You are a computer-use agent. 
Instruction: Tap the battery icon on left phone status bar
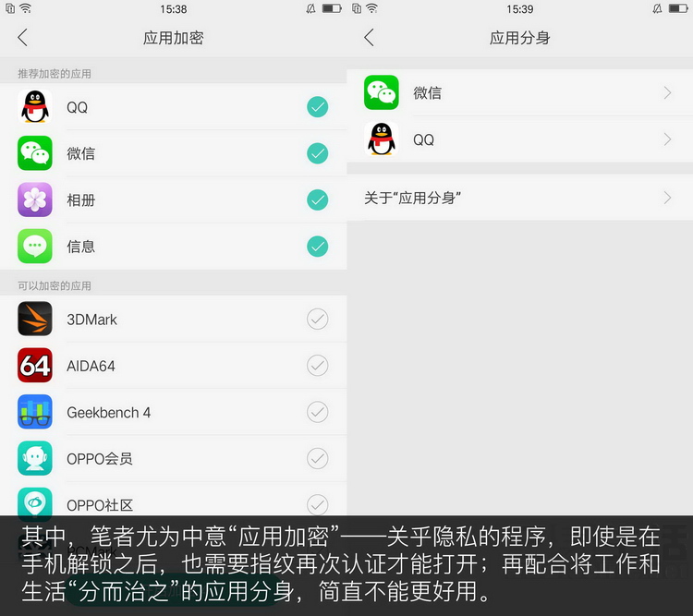332,8
